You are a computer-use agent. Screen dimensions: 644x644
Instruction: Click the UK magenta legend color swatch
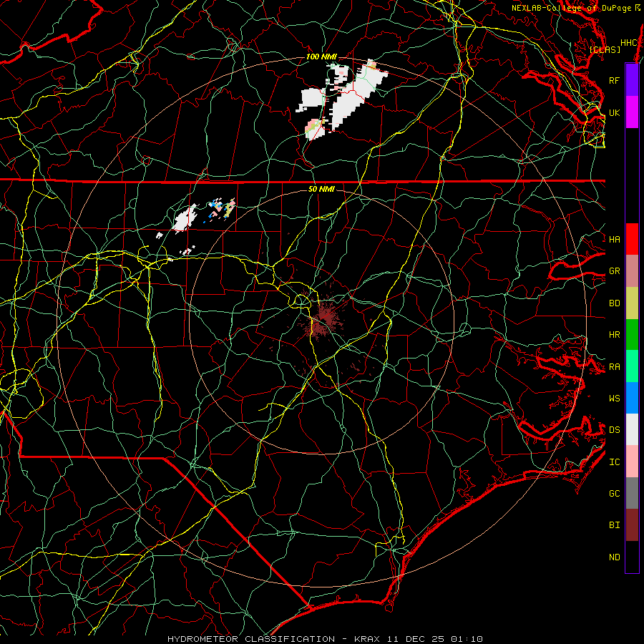click(x=632, y=112)
